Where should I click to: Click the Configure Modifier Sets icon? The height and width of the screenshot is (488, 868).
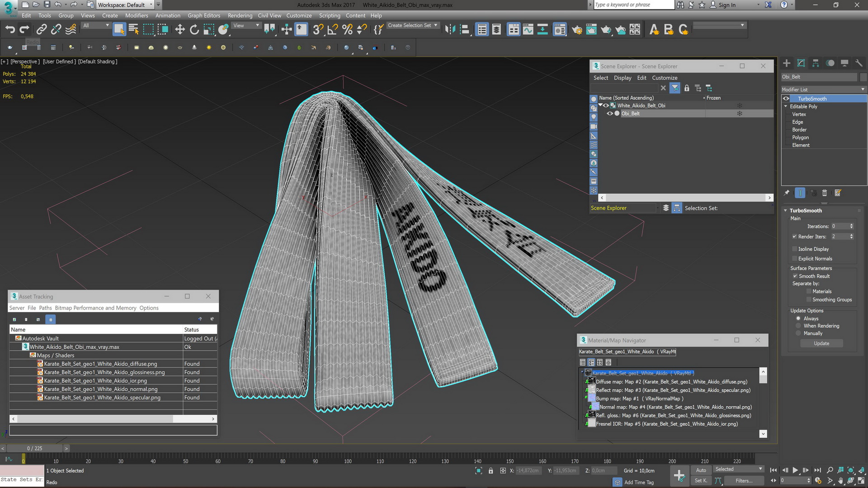coord(838,193)
